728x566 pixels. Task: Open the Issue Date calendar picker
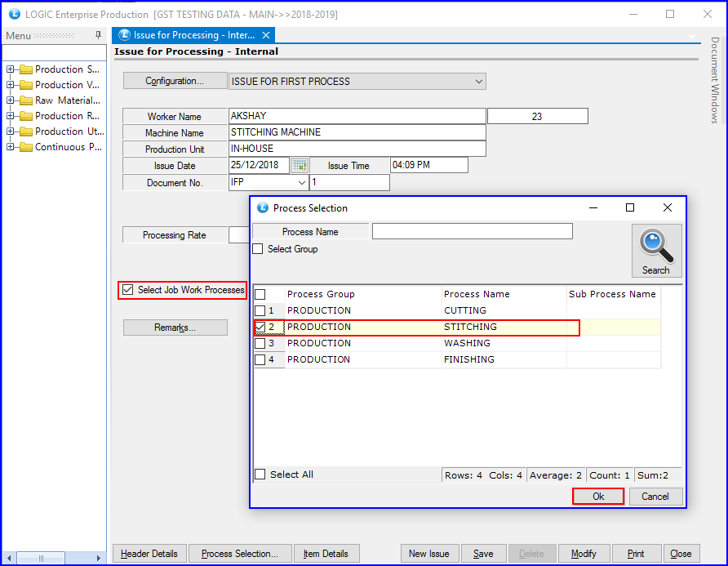(300, 165)
